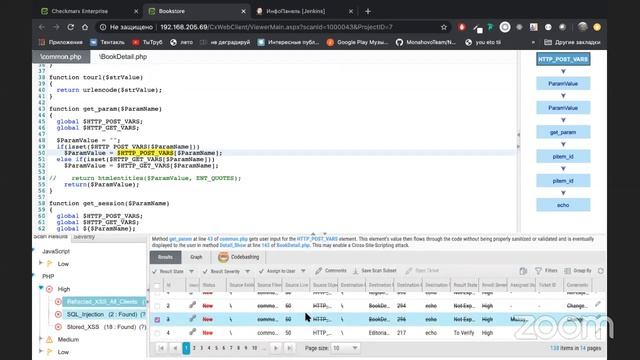This screenshot has height=360, width=640.
Task: Open a new browser tab
Action: [x=368, y=11]
